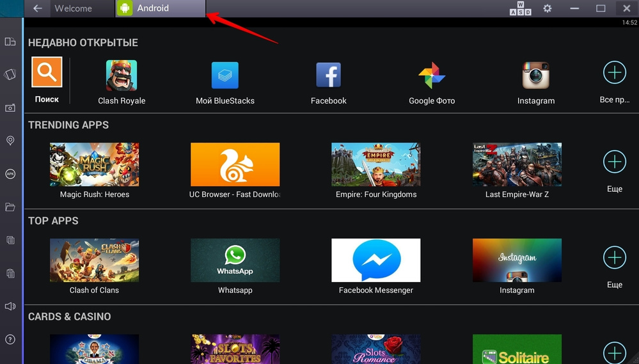The width and height of the screenshot is (639, 364).
Task: Open help question mark sidebar icon
Action: coord(11,340)
